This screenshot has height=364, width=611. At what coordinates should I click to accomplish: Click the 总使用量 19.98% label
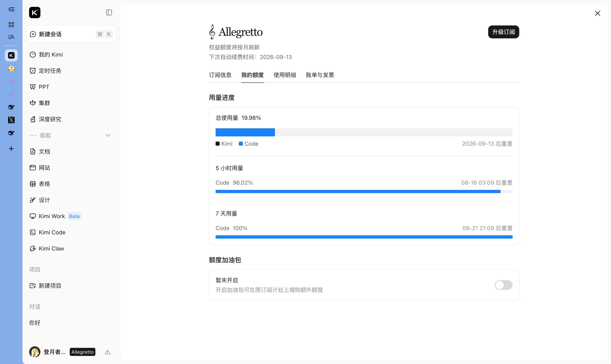point(238,118)
